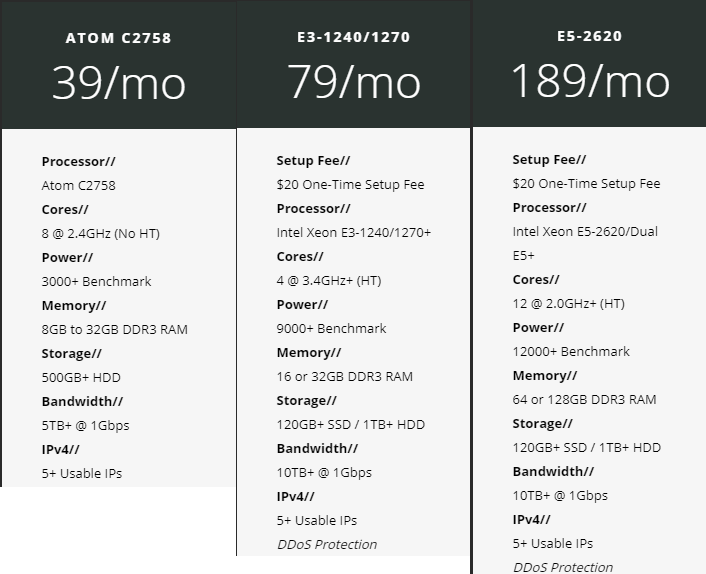Image resolution: width=706 pixels, height=574 pixels.
Task: Click '8 @ 2.4GHz (No HT)' text
Action: click(100, 233)
